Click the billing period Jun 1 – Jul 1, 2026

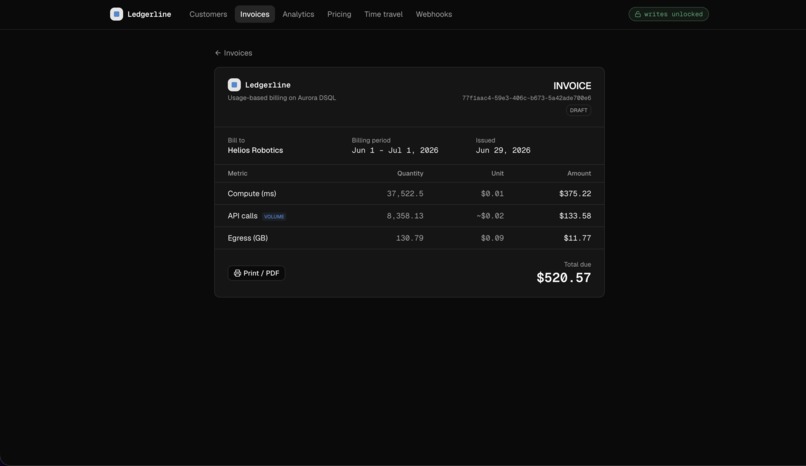pyautogui.click(x=395, y=151)
